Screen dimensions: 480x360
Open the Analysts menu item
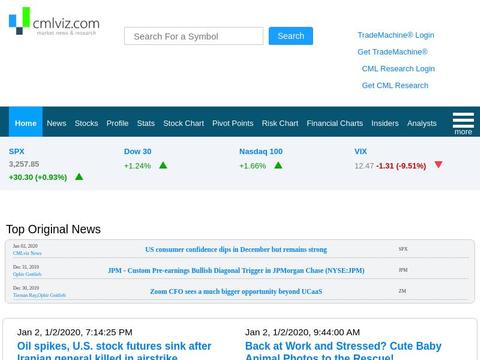[422, 123]
